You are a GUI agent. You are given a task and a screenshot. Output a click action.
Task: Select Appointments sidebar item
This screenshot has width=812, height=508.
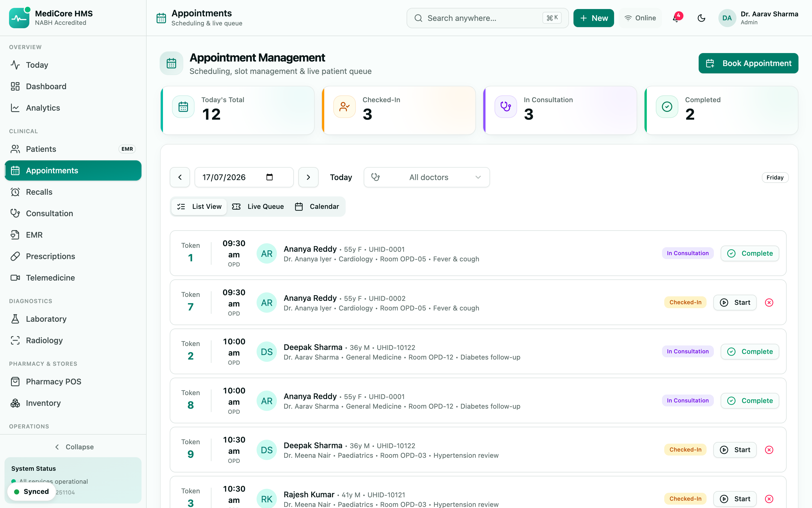pos(73,170)
